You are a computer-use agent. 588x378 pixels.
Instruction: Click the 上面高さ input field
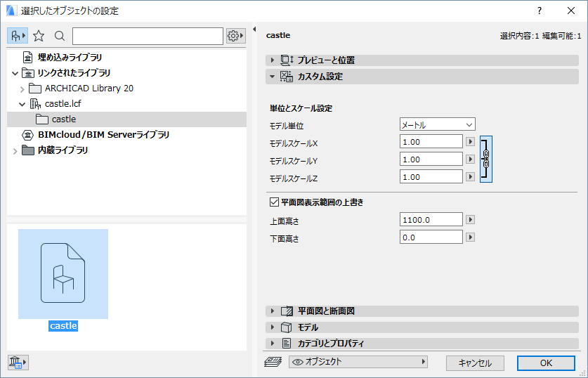pyautogui.click(x=431, y=220)
